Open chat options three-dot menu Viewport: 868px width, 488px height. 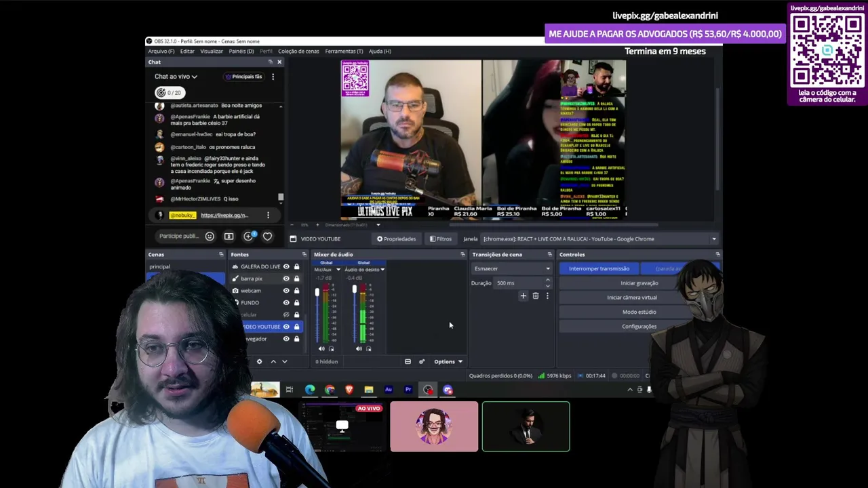click(x=273, y=77)
